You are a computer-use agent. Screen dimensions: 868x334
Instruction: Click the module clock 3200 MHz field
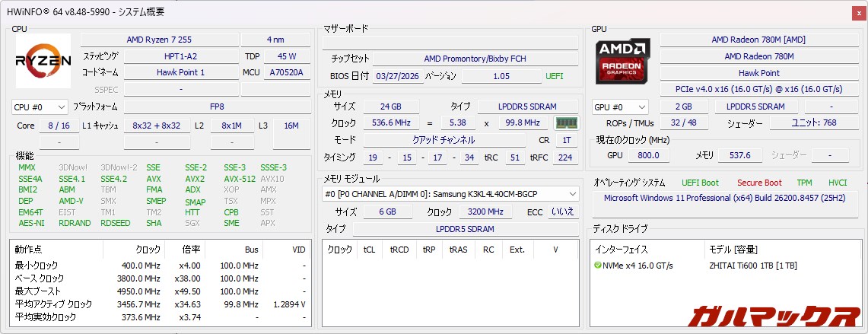(485, 212)
